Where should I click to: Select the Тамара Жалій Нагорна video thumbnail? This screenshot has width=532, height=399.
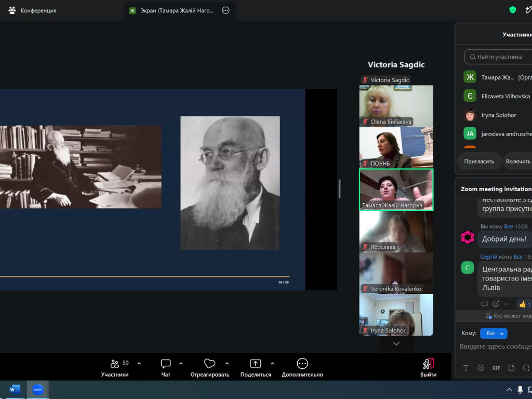coord(396,190)
